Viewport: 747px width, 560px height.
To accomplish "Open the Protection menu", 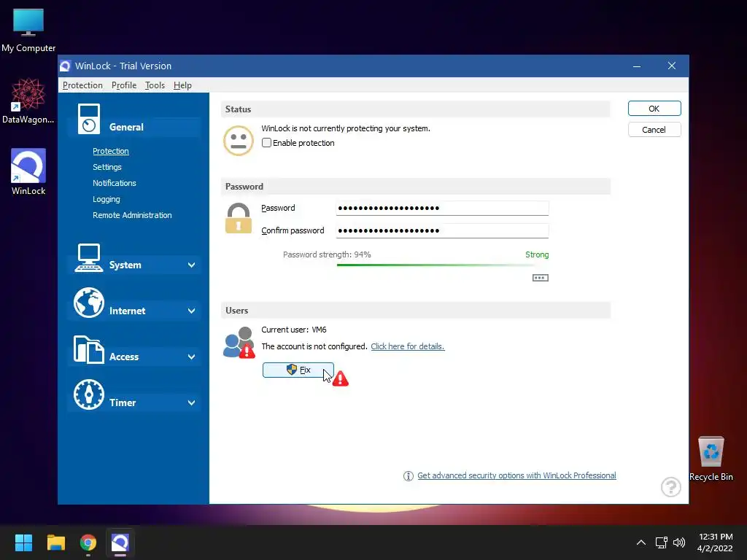I will [82, 85].
